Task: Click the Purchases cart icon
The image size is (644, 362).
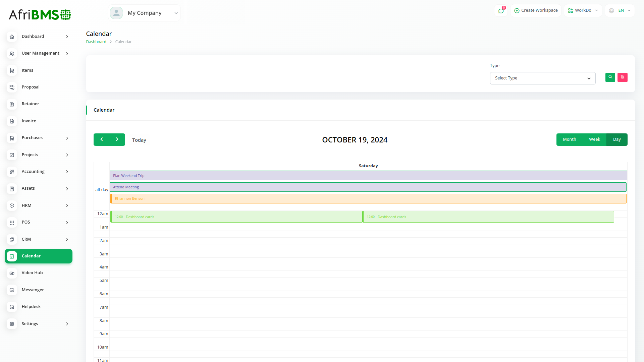Action: pos(12,138)
